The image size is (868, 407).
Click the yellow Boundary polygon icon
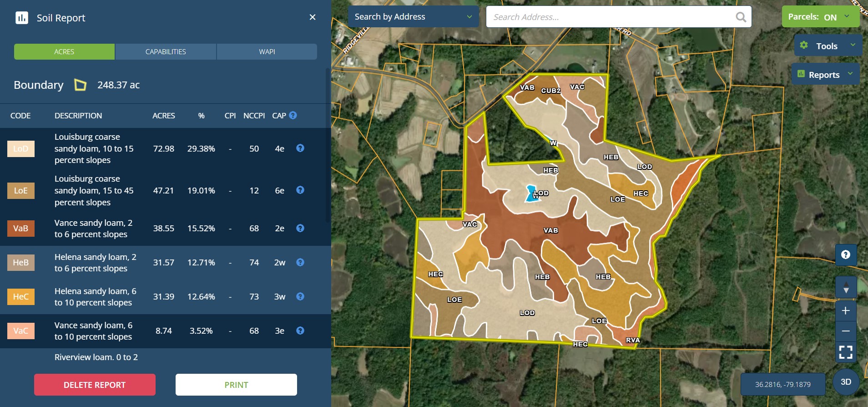pos(81,85)
